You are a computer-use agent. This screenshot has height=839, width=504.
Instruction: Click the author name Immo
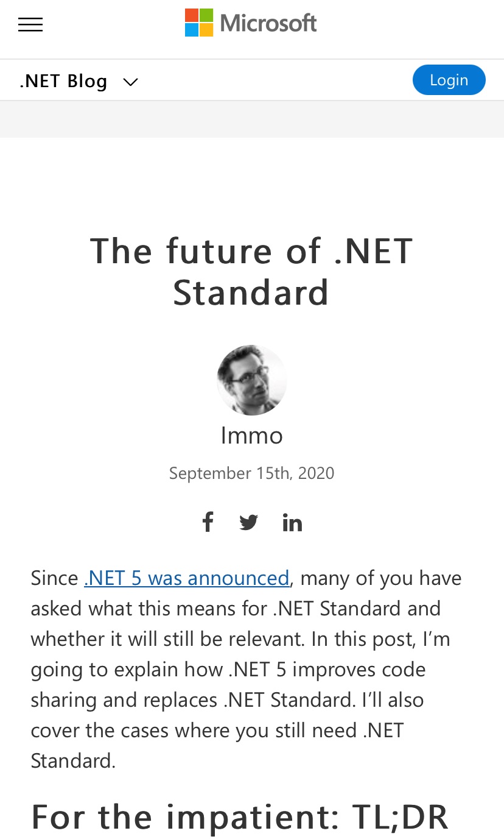[251, 436]
